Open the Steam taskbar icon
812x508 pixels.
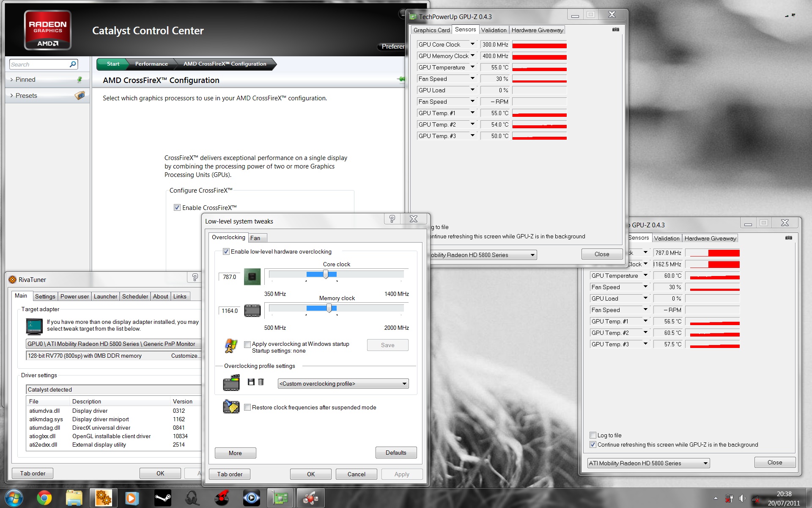pos(163,498)
